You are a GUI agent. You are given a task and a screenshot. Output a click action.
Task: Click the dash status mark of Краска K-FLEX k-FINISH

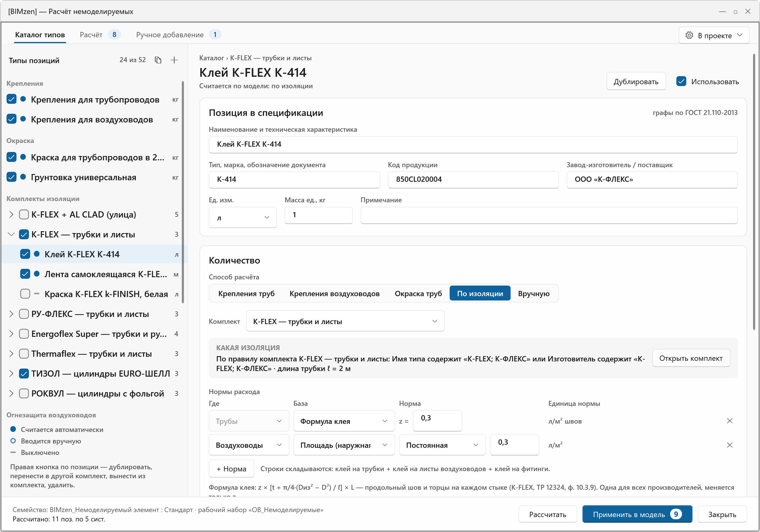pos(37,293)
